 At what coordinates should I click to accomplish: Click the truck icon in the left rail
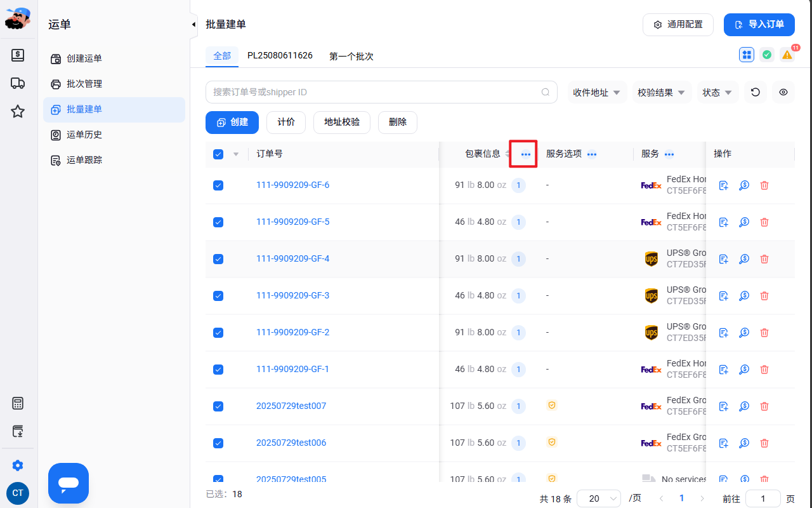[x=18, y=83]
